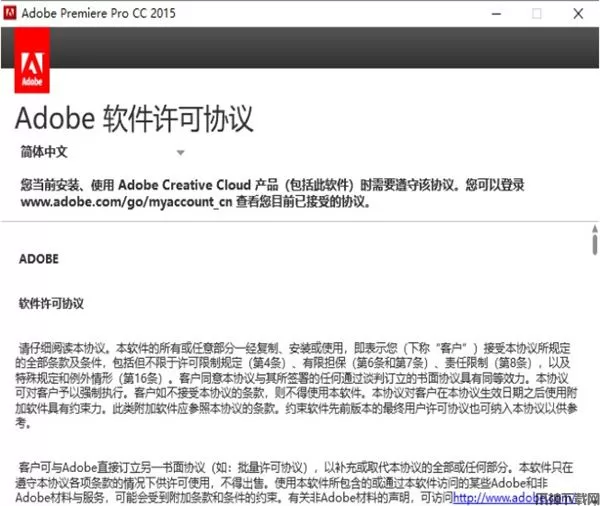Image resolution: width=600 pixels, height=506 pixels.
Task: Click the Adobe logo in the header
Action: (32, 61)
